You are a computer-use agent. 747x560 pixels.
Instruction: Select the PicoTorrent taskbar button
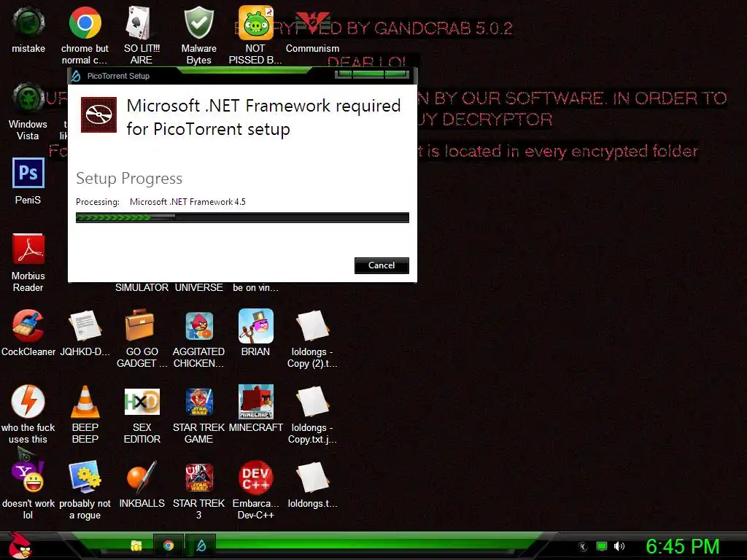(201, 545)
